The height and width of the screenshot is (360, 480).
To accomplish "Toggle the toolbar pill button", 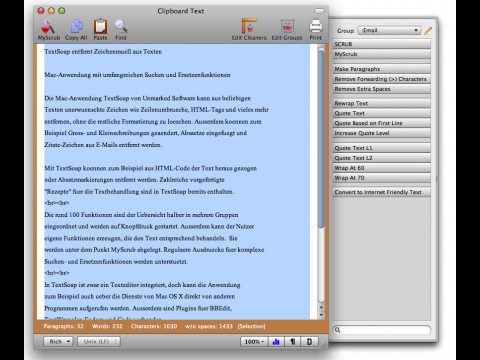I will tap(319, 11).
